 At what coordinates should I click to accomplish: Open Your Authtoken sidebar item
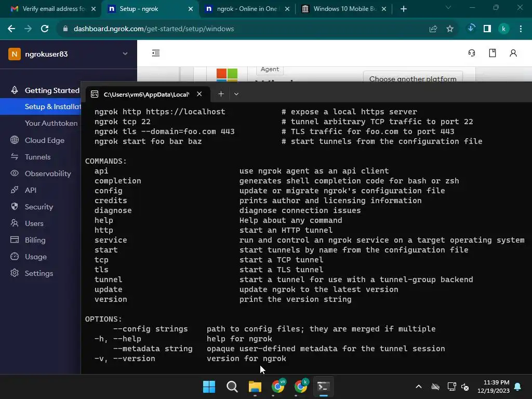51,123
